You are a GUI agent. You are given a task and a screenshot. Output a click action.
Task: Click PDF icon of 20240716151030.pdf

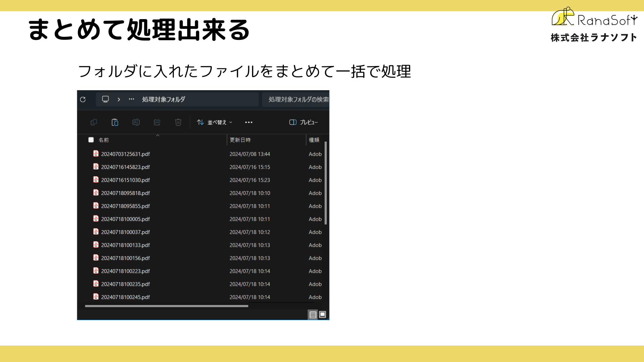[x=96, y=180]
